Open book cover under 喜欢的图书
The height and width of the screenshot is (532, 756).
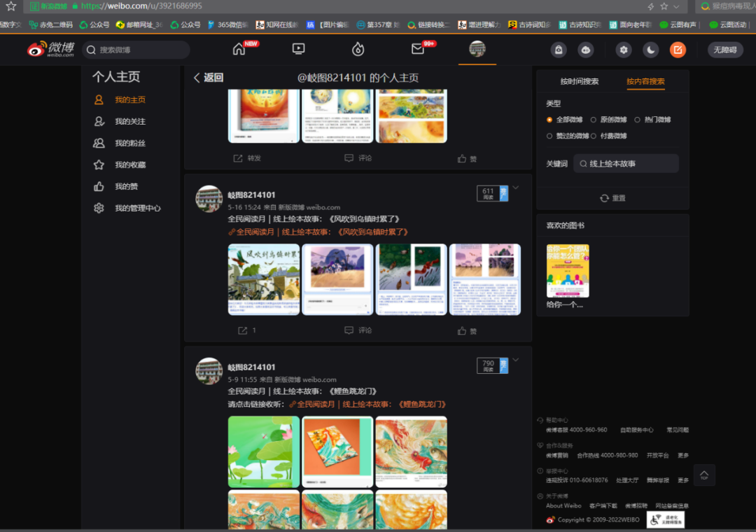coord(568,271)
